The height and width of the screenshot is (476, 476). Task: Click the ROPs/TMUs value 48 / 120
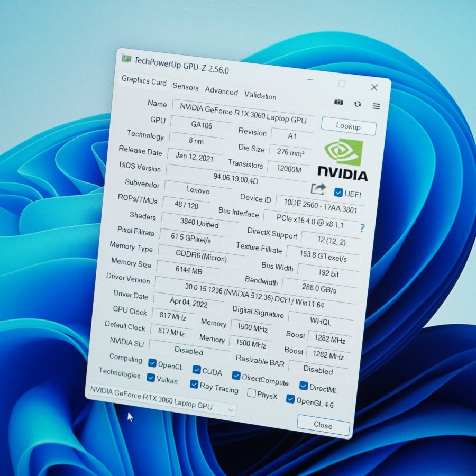(x=186, y=205)
